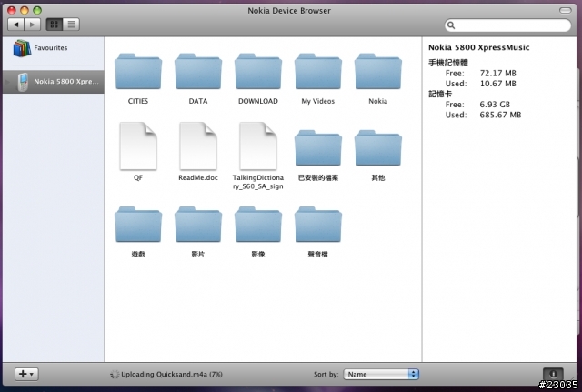Click the Favourites books icon
582x392 pixels.
coord(22,48)
